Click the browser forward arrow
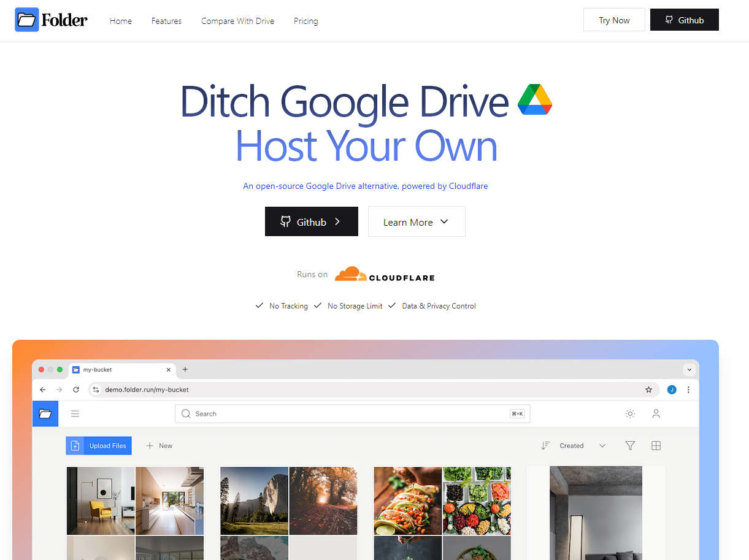The width and height of the screenshot is (749, 560). click(x=59, y=389)
